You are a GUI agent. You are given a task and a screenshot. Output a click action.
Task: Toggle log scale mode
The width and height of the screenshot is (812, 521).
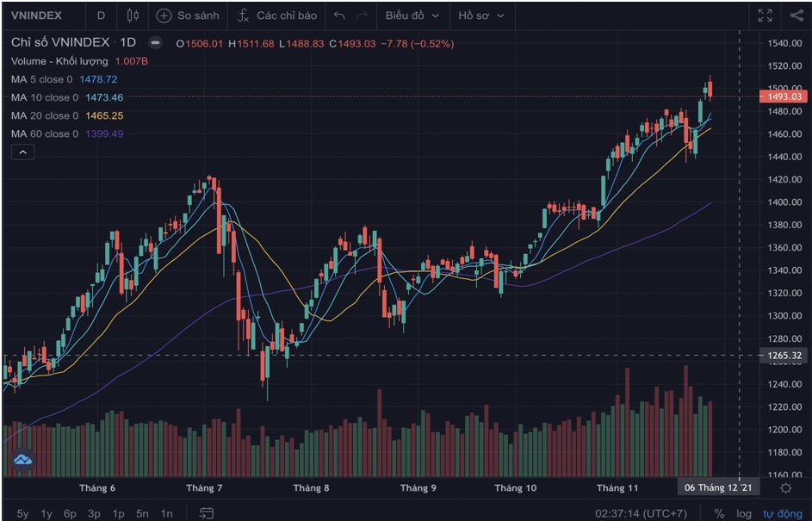click(744, 514)
